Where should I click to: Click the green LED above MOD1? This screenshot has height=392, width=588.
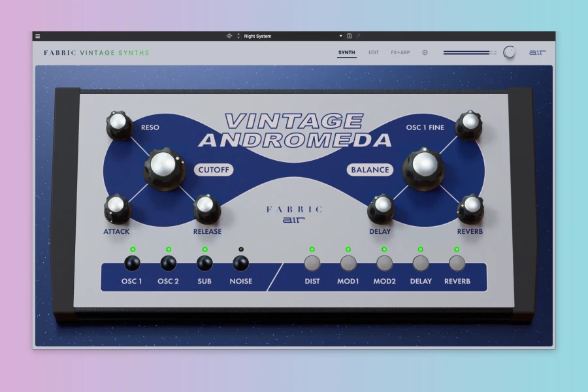[x=348, y=249]
